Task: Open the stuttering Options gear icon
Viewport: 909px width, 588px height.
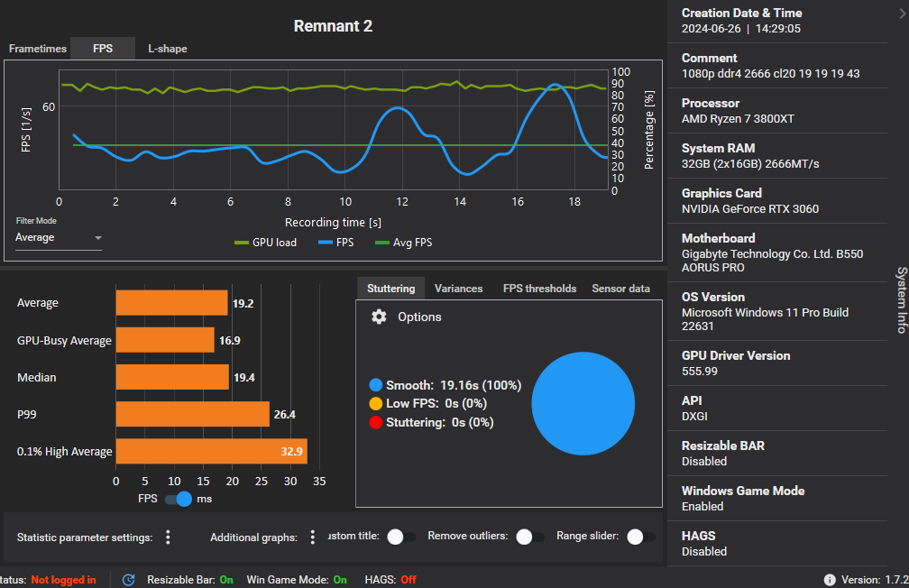Action: point(379,317)
